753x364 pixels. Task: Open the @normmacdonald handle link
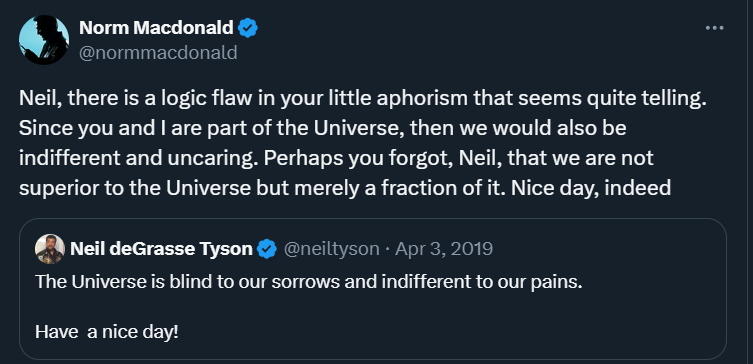(158, 52)
